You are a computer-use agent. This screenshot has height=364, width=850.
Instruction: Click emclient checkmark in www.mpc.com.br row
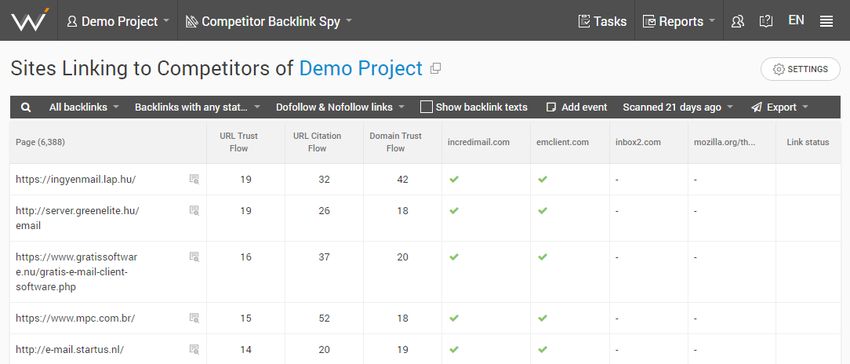coord(543,318)
